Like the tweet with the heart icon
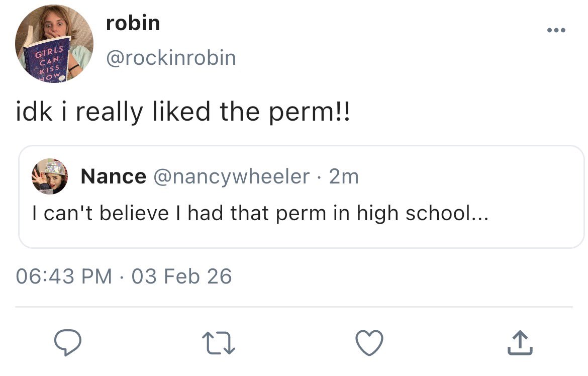 pos(369,343)
